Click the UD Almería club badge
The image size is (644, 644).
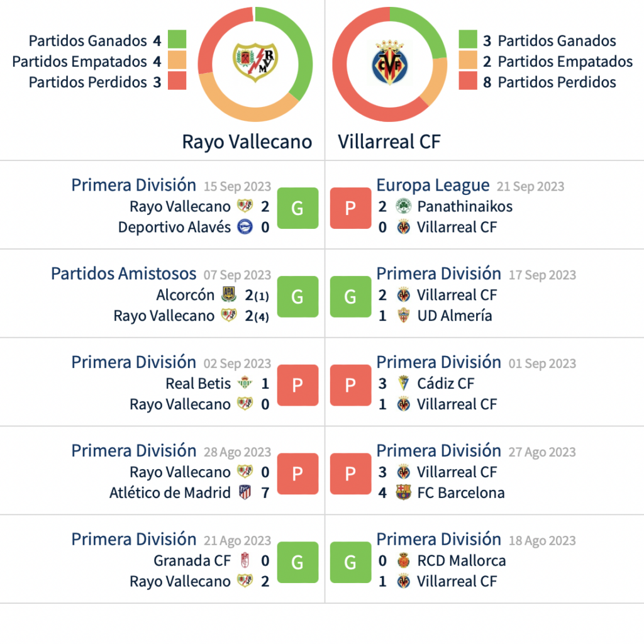(x=403, y=316)
